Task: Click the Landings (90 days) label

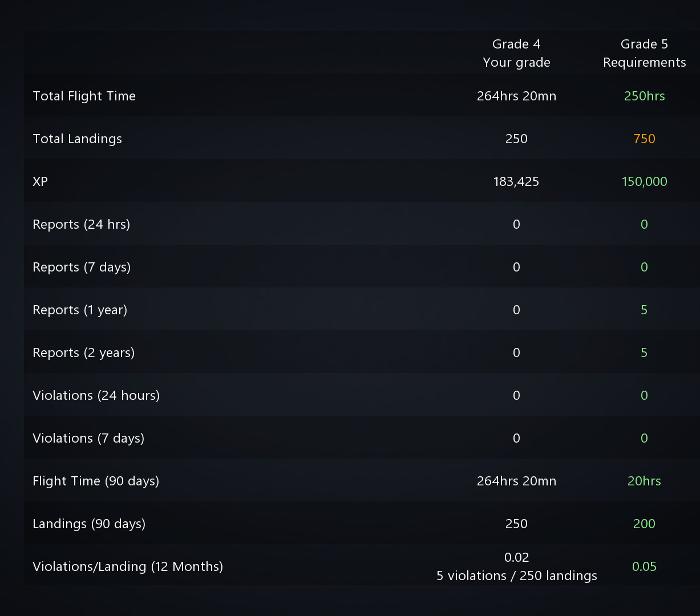Action: click(89, 524)
